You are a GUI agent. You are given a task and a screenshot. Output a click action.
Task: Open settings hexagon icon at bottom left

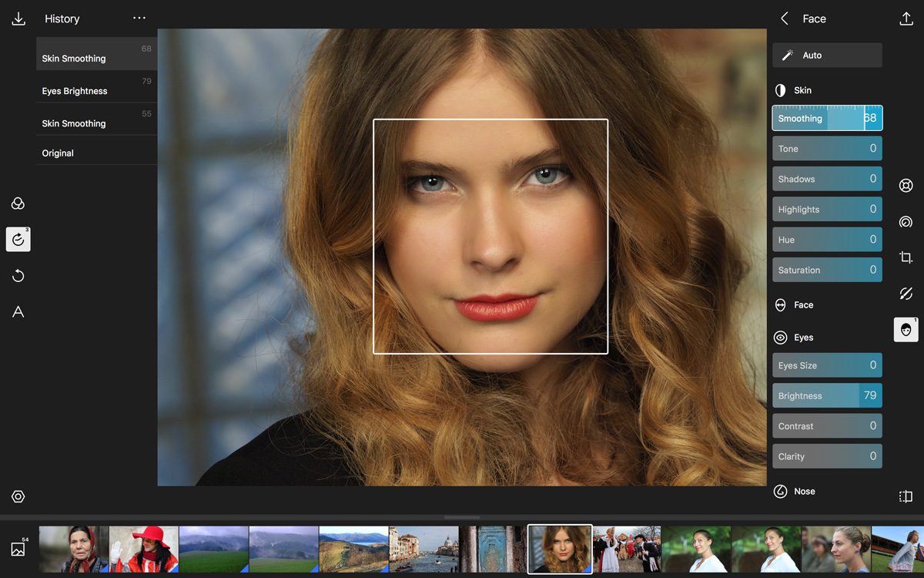pyautogui.click(x=18, y=497)
